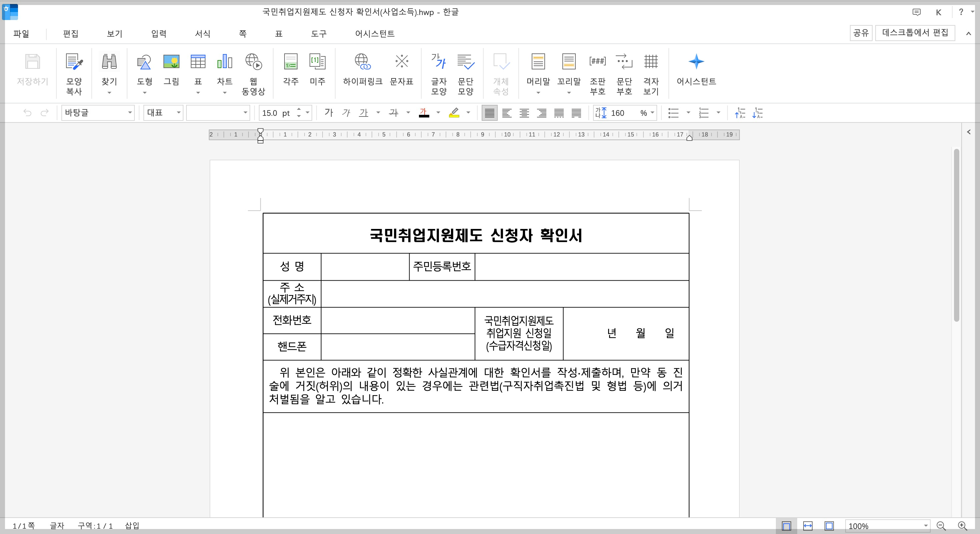This screenshot has width=980, height=534.
Task: Open the 서식 menu
Action: pos(202,33)
